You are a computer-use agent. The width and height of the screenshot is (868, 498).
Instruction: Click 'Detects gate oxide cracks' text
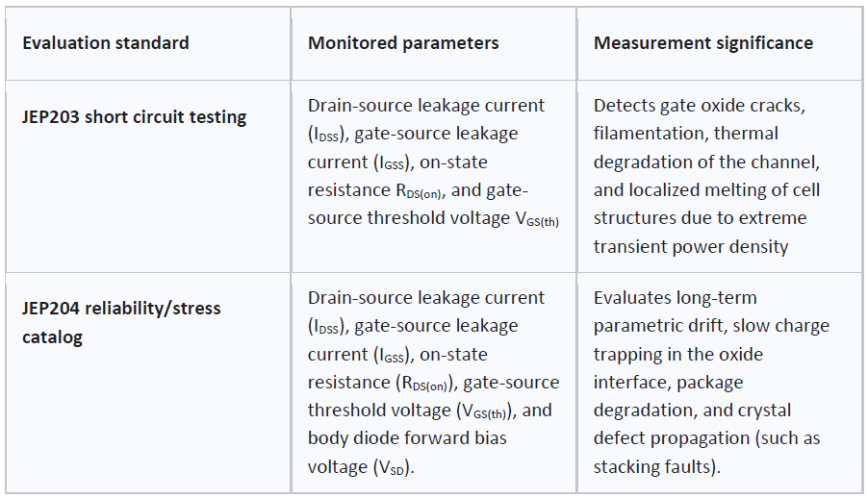(698, 105)
